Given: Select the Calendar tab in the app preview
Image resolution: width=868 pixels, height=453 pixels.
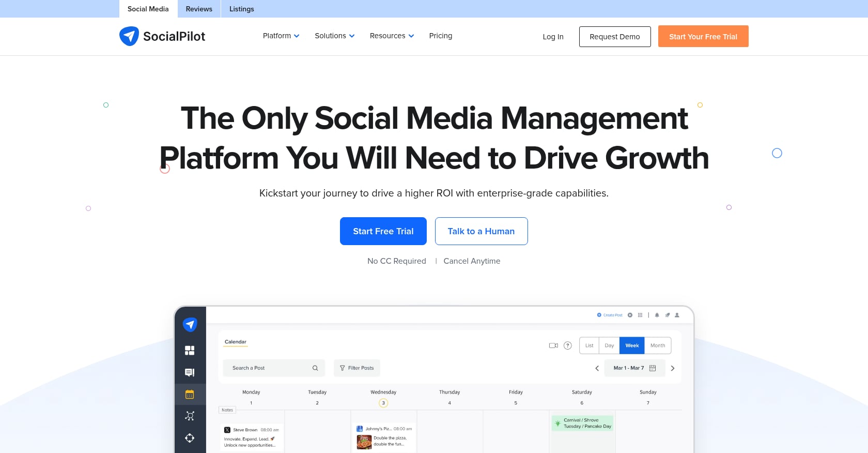Looking at the screenshot, I should click(x=236, y=342).
